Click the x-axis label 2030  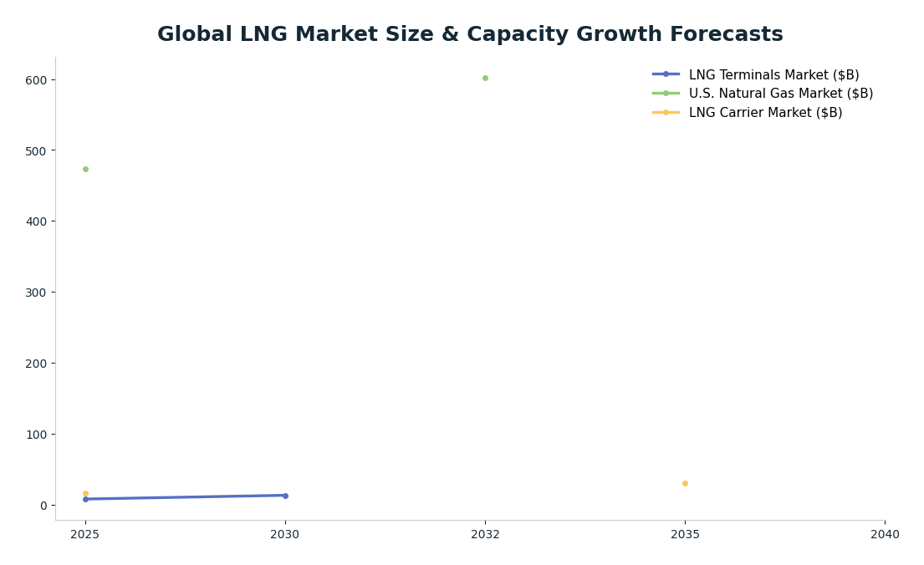click(x=285, y=534)
